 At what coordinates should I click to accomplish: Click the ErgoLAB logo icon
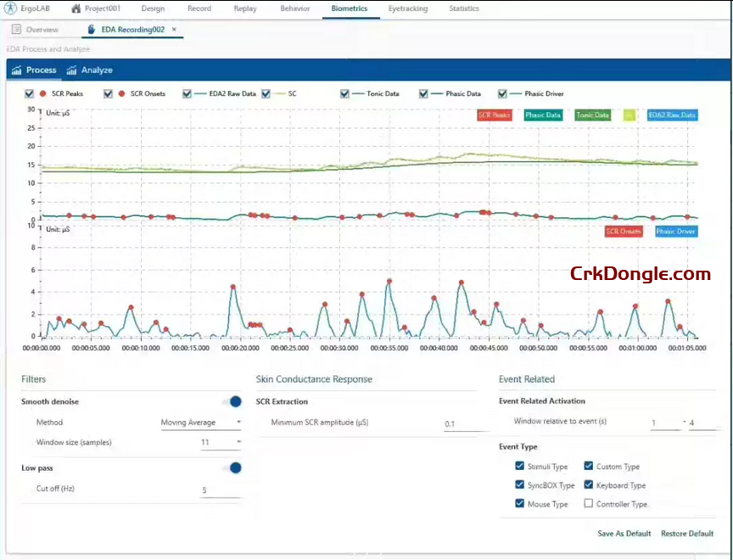click(8, 8)
